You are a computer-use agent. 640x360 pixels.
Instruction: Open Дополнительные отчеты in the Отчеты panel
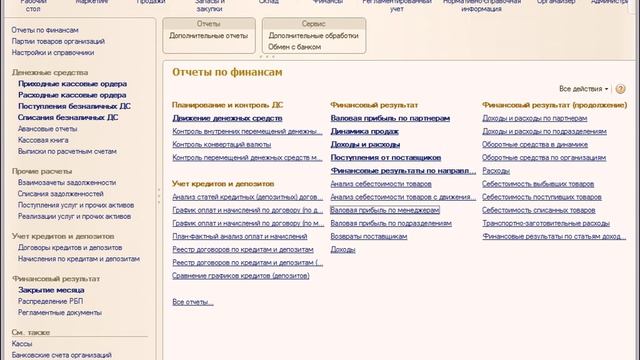click(209, 36)
